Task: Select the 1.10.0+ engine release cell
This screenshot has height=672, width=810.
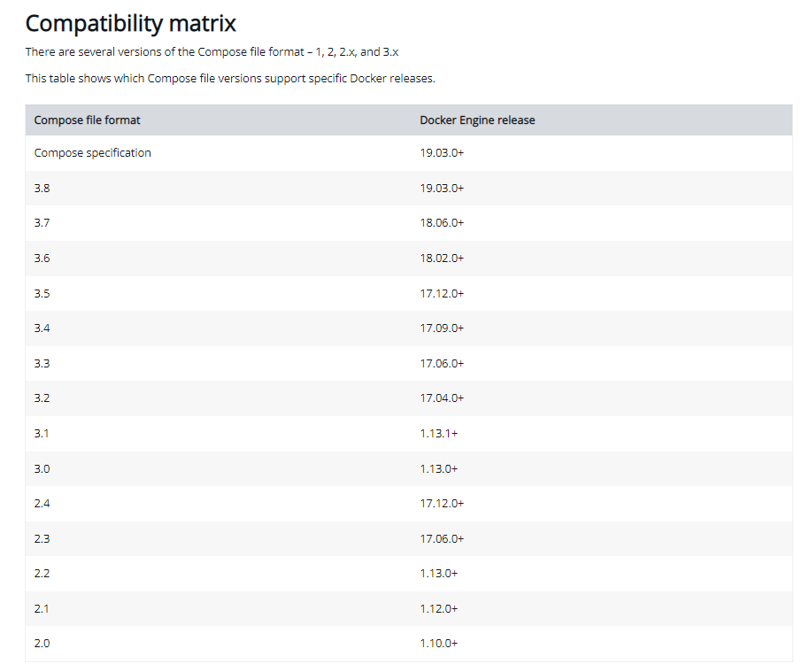Action: (x=438, y=644)
